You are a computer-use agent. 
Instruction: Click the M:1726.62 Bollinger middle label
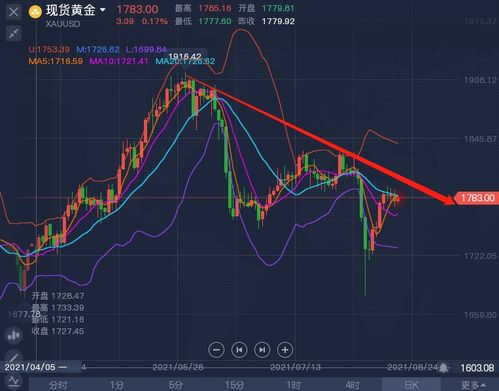coord(98,50)
